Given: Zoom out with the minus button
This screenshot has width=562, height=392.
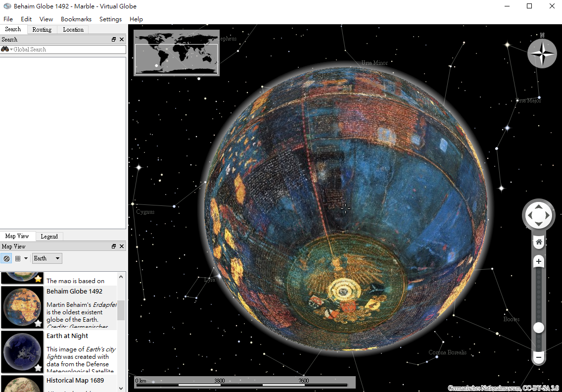Looking at the screenshot, I should [x=539, y=357].
